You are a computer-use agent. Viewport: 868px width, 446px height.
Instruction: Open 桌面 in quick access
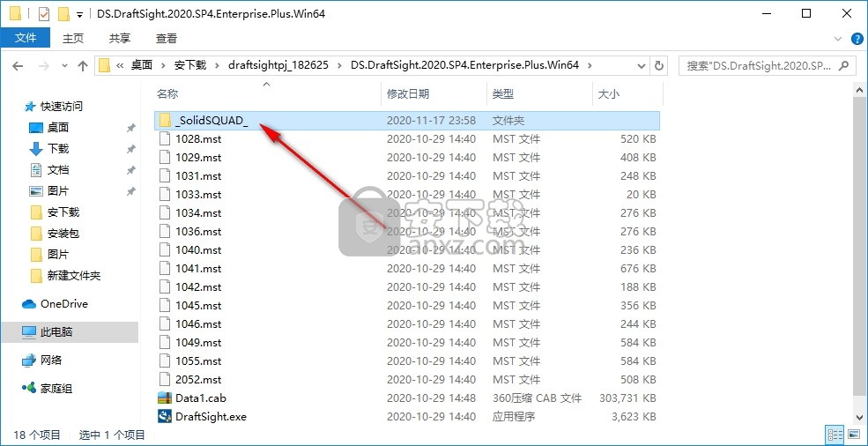tap(58, 128)
